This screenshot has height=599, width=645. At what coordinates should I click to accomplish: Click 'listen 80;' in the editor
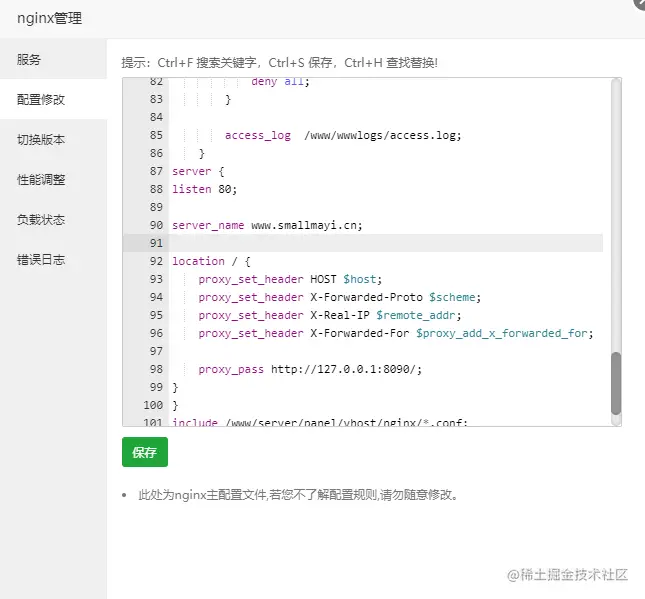point(204,189)
